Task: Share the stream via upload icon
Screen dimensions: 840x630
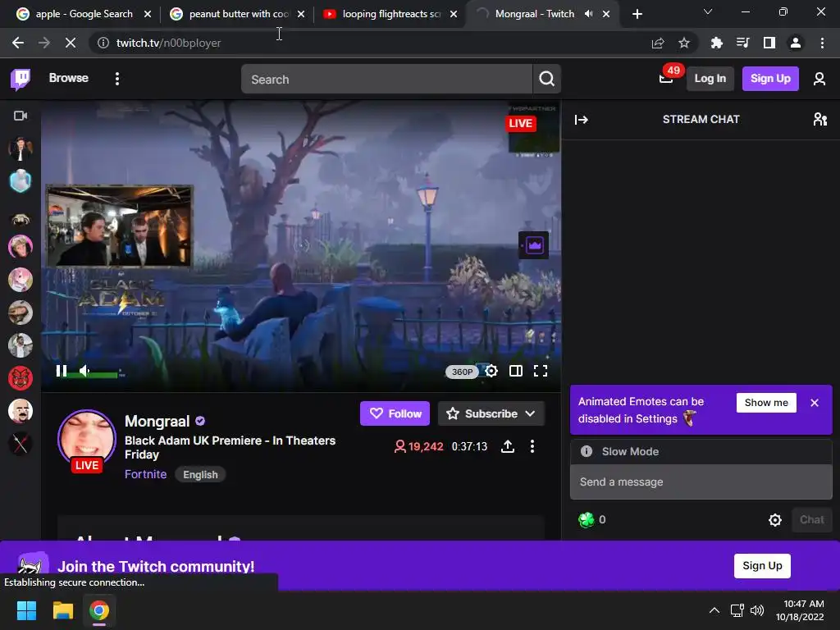Action: [x=507, y=446]
